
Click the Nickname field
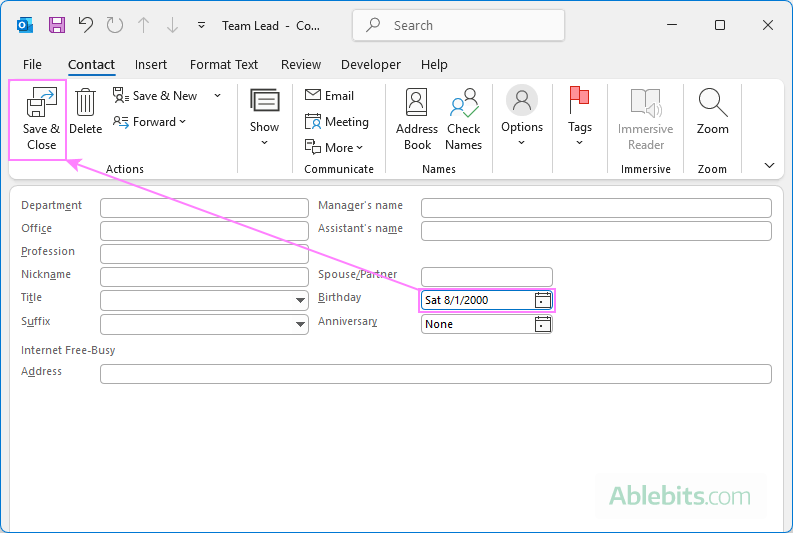point(204,277)
